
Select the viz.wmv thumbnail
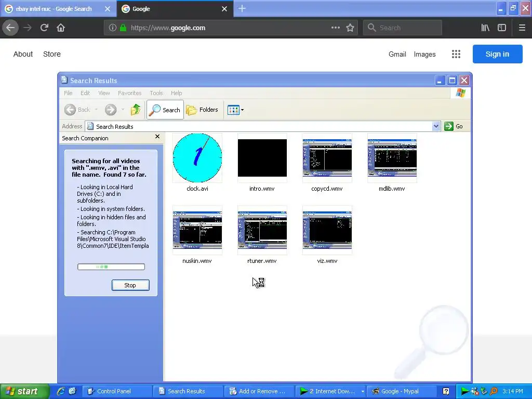(327, 230)
